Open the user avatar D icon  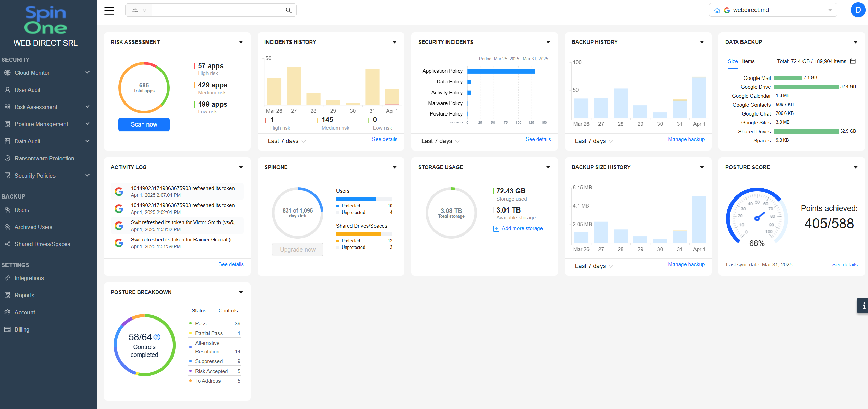coord(858,10)
